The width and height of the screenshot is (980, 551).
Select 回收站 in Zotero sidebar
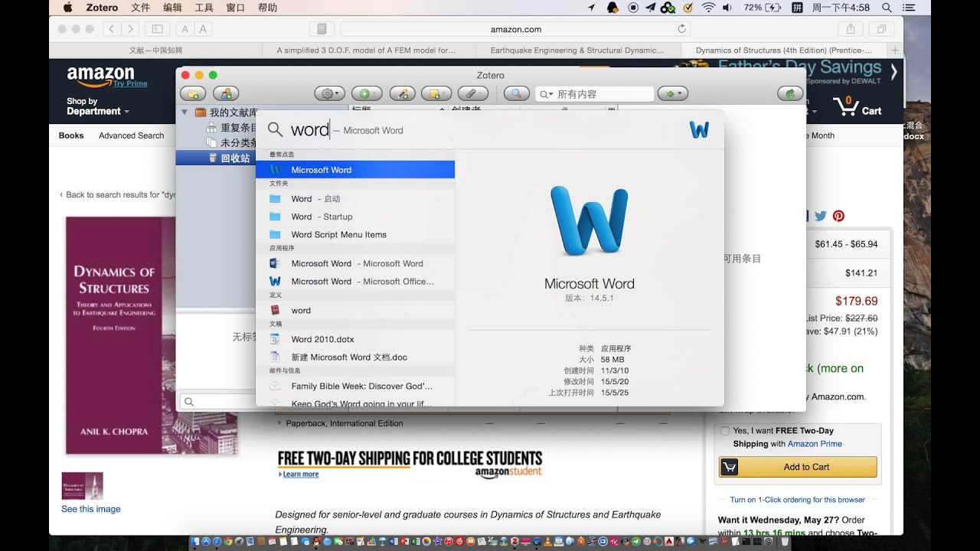coord(216,158)
